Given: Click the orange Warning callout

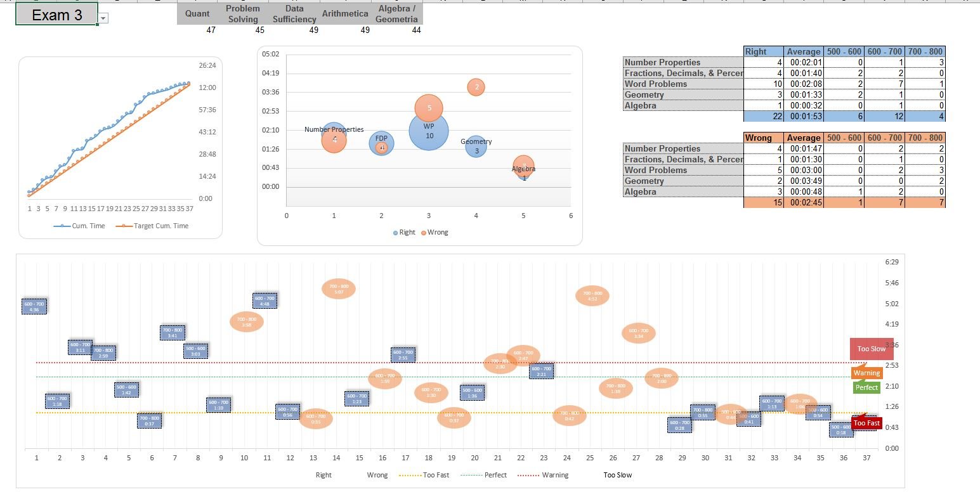Looking at the screenshot, I should tap(866, 373).
